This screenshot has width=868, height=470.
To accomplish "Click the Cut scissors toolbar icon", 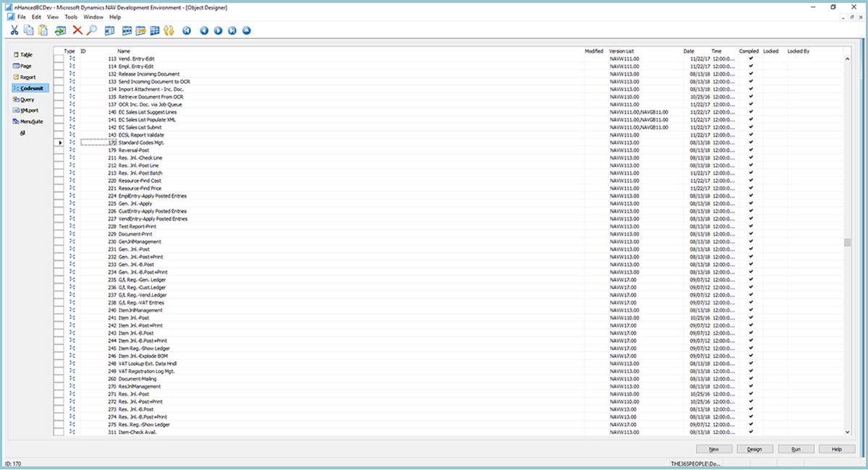I will pyautogui.click(x=14, y=30).
